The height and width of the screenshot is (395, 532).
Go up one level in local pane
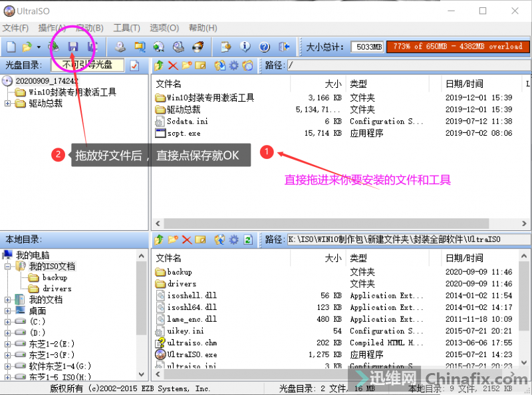158,239
